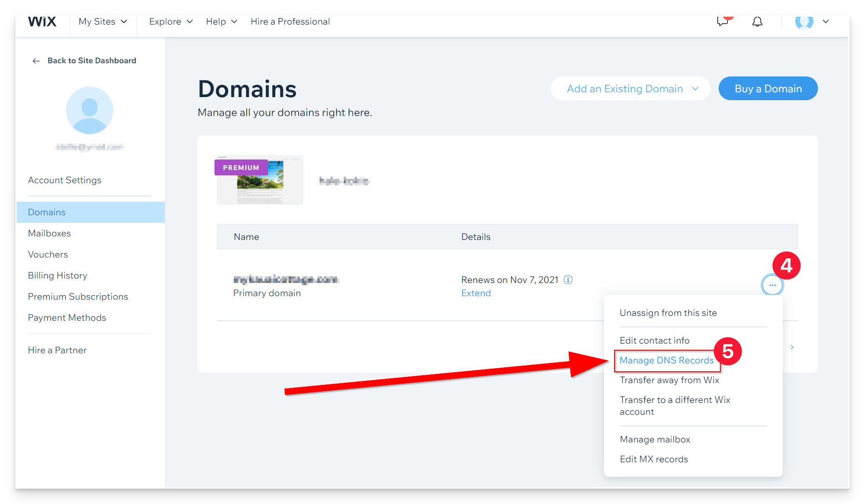
Task: Click the premium site thumbnail
Action: coord(260,180)
